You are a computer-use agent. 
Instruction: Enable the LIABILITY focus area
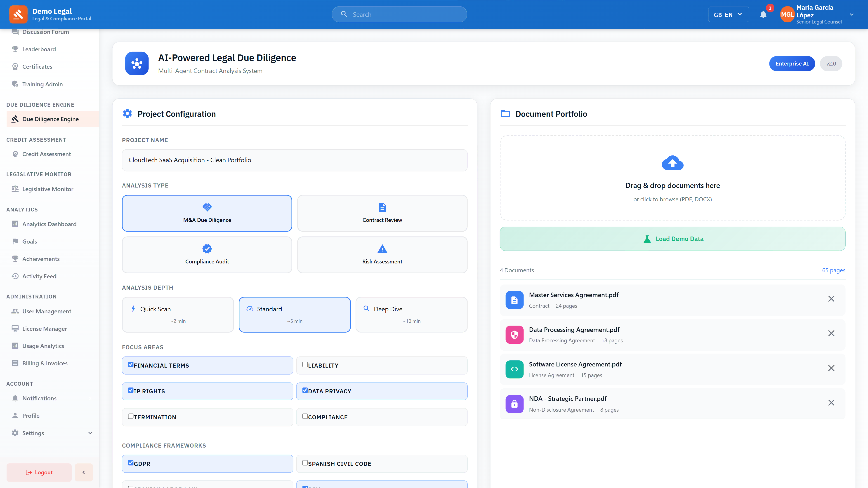coord(305,364)
